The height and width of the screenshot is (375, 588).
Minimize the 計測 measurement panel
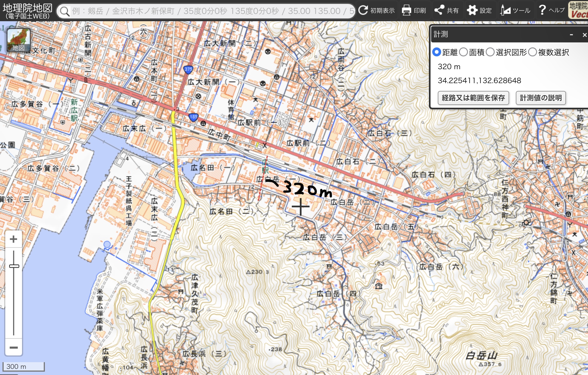point(571,35)
